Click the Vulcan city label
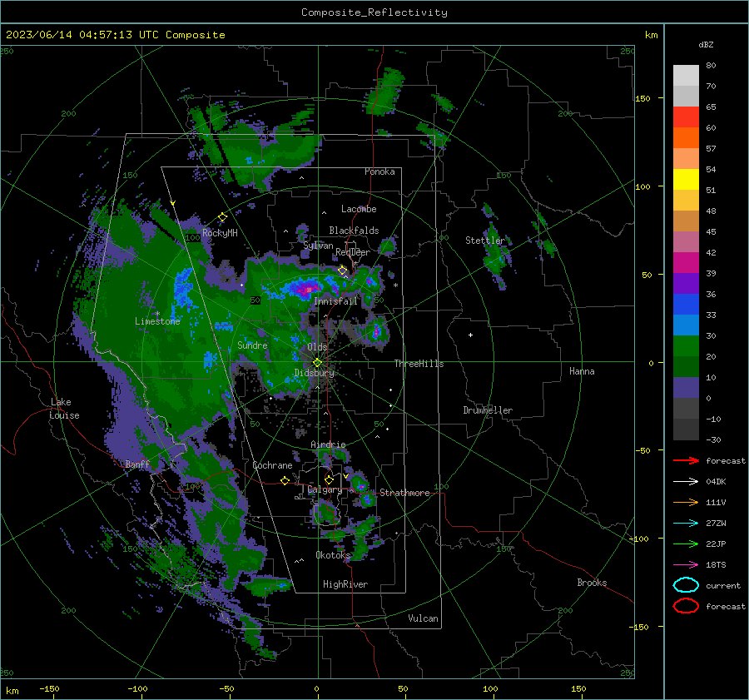 (x=423, y=618)
